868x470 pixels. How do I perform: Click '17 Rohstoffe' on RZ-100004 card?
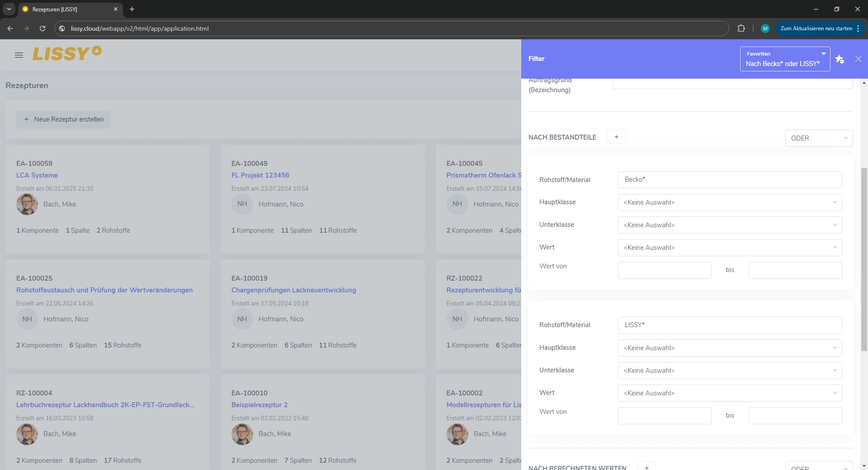pyautogui.click(x=123, y=461)
